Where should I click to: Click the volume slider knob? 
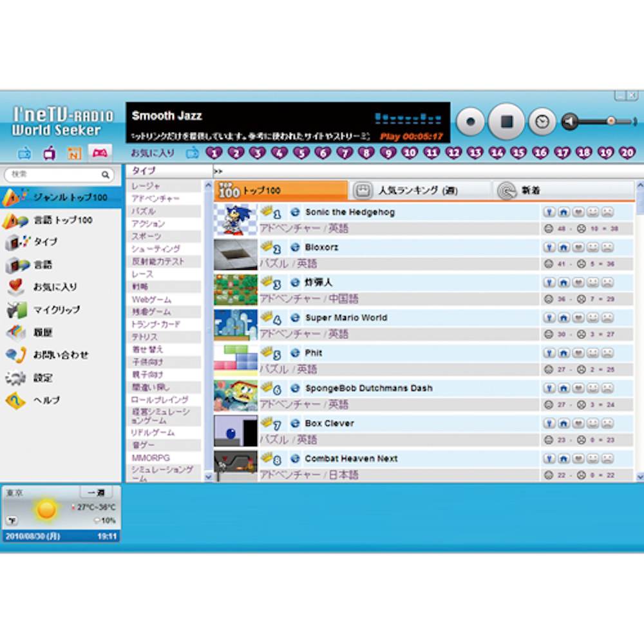tap(611, 121)
